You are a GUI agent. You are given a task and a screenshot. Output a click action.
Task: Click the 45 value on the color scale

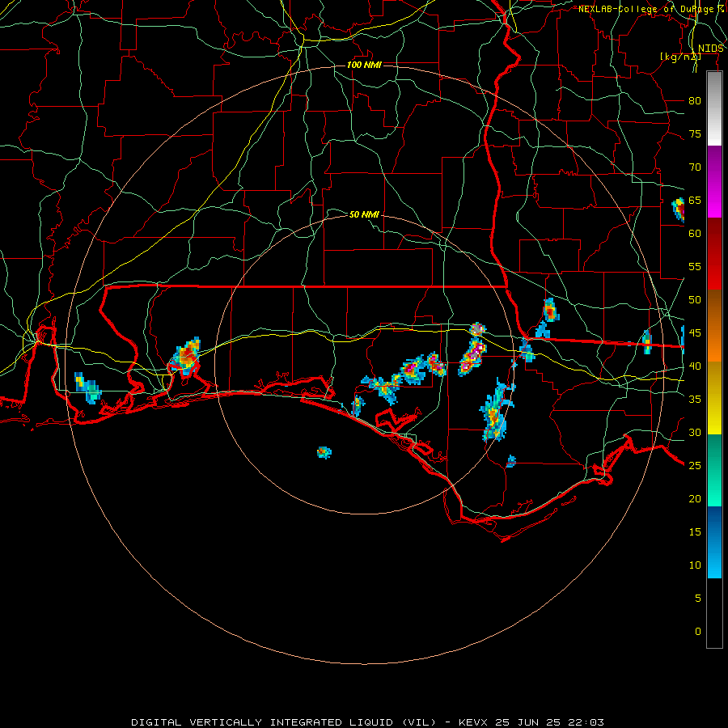[695, 333]
